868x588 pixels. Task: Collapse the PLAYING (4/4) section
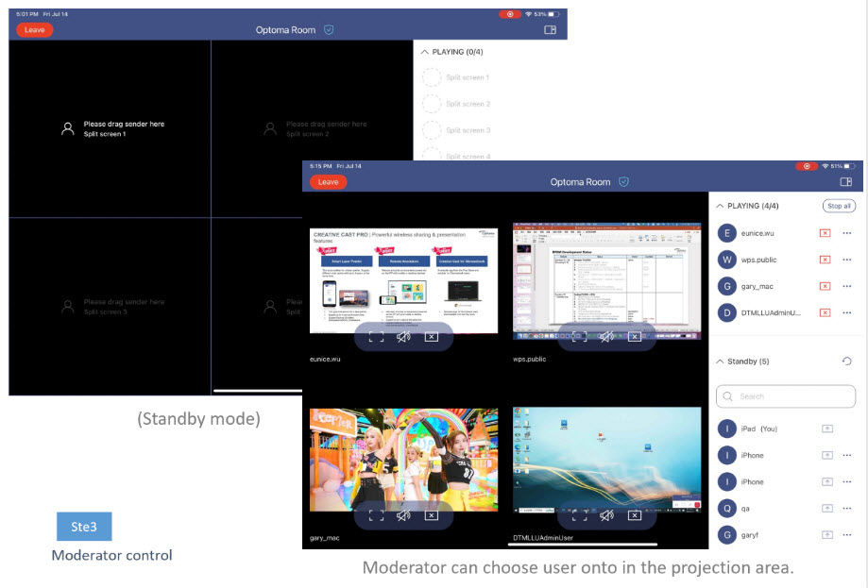[720, 206]
